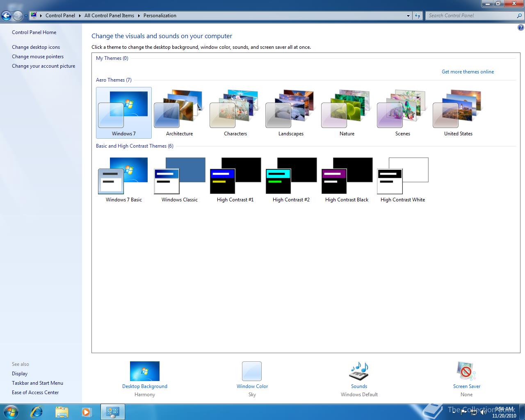
Task: Open the Windows Start menu
Action: (10, 411)
